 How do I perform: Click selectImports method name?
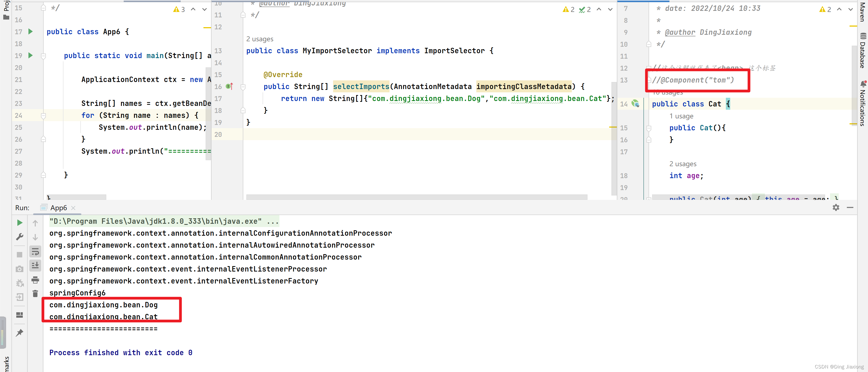361,87
